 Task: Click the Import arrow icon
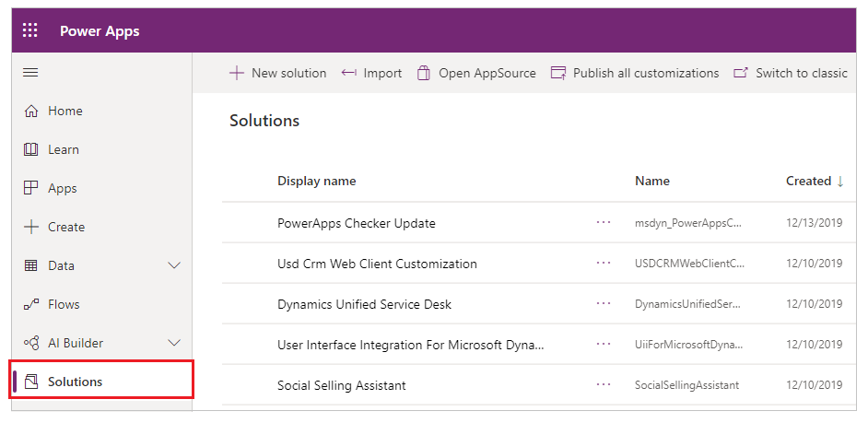[348, 73]
